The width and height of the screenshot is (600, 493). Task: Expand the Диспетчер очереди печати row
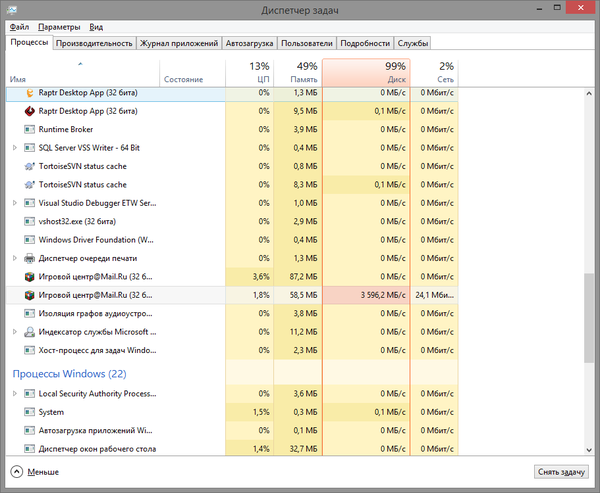(x=15, y=258)
